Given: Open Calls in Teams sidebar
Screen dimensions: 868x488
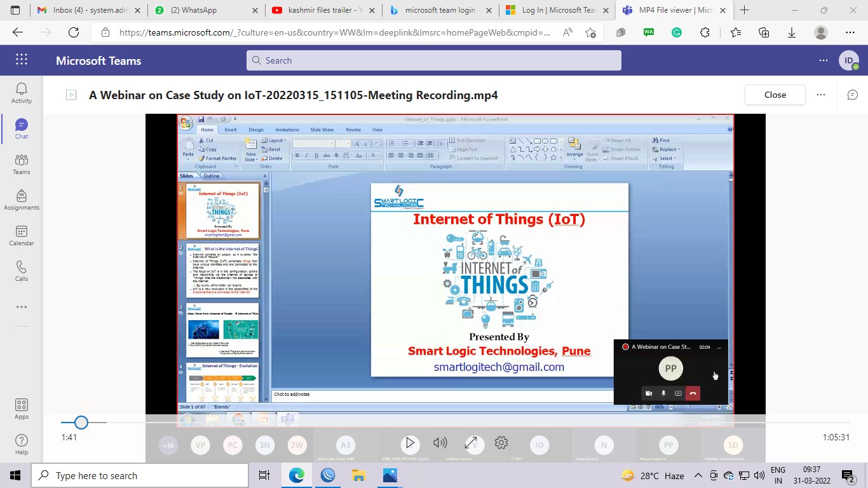Looking at the screenshot, I should tap(22, 271).
